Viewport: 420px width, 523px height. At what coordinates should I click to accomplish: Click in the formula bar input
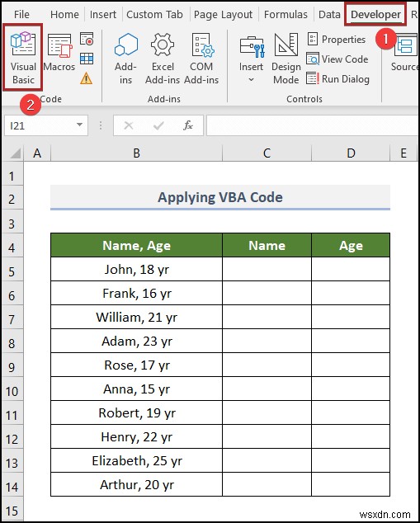(313, 125)
